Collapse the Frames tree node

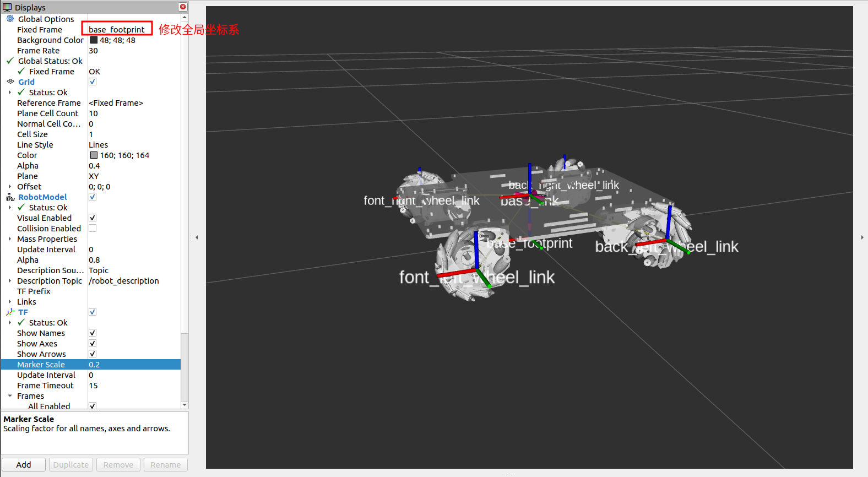point(10,396)
